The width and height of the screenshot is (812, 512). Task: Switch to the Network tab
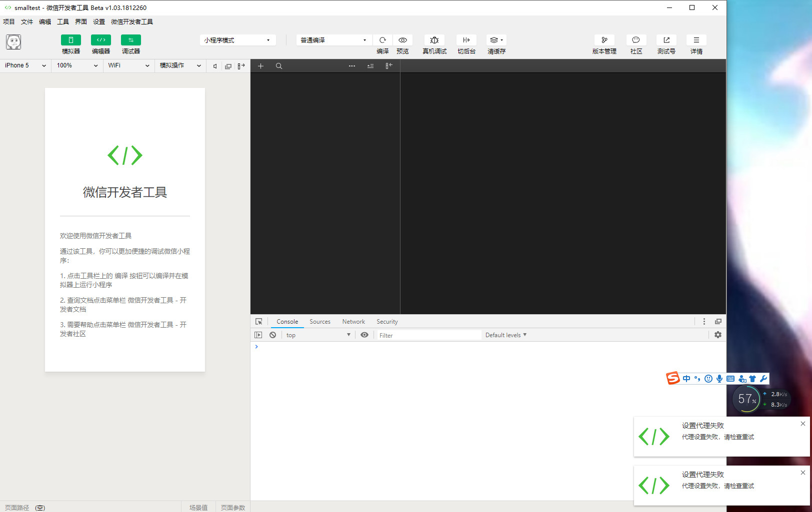(353, 322)
